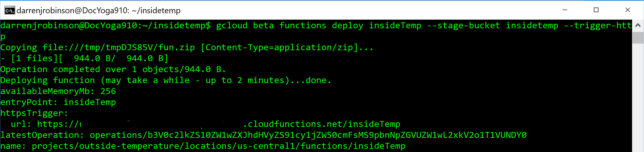Click the vertical scrollbar thumb
This screenshot has width=644, height=152.
(638, 37)
